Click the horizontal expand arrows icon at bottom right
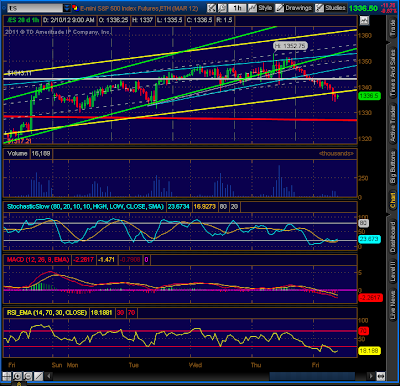 (381, 376)
